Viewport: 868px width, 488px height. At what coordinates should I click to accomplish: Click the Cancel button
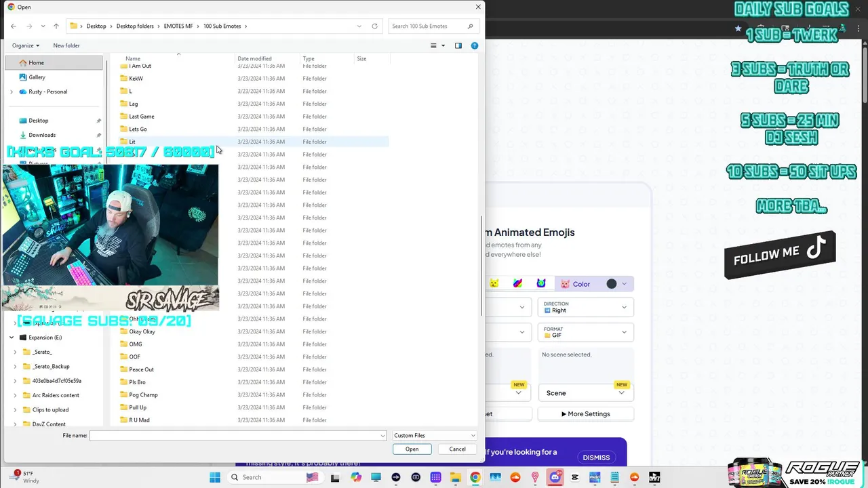pyautogui.click(x=457, y=449)
